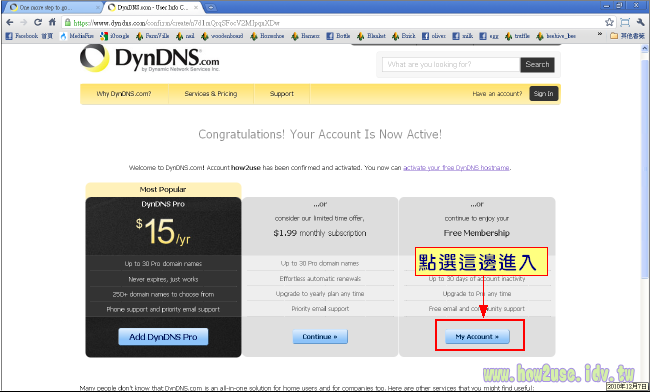Click the '$15/yr' price
650x392 pixels.
[163, 231]
